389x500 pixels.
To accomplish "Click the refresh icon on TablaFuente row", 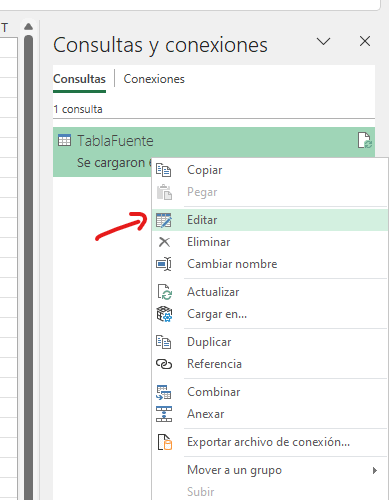I will pyautogui.click(x=364, y=140).
